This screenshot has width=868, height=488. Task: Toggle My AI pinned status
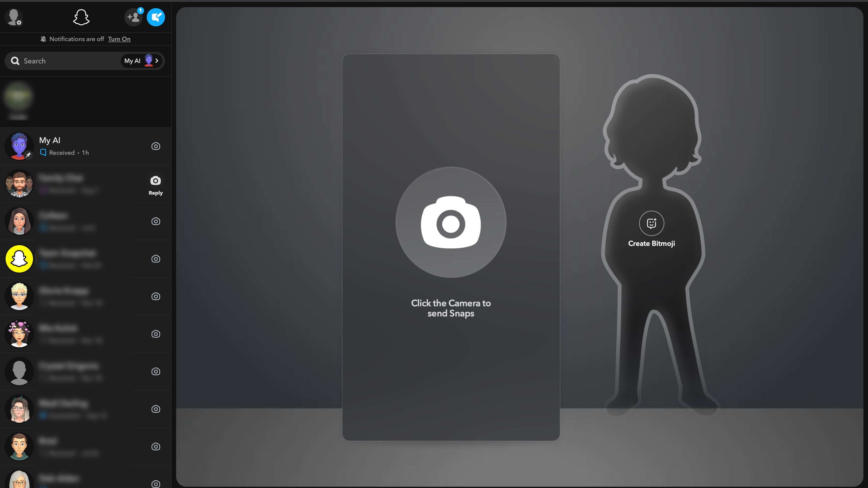click(27, 155)
